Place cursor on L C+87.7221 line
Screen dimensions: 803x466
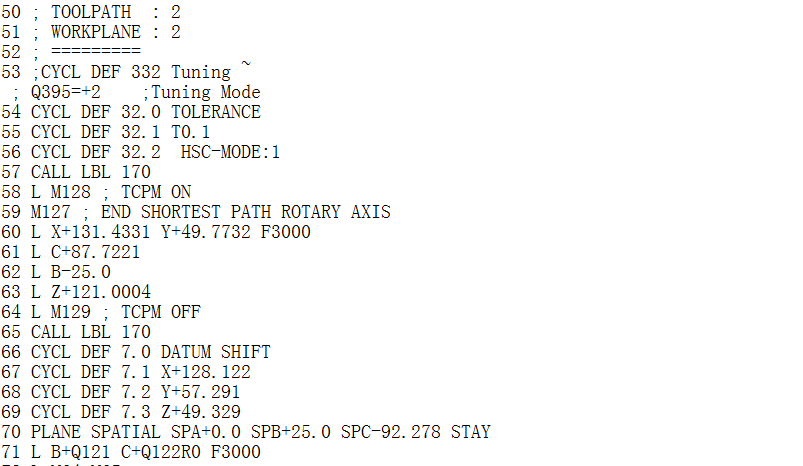85,252
